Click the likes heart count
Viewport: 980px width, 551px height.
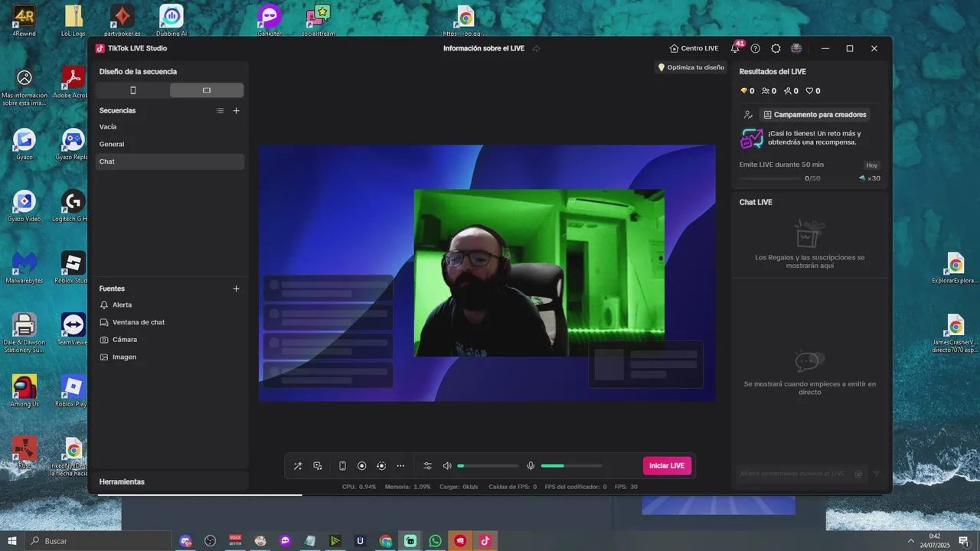coord(813,91)
